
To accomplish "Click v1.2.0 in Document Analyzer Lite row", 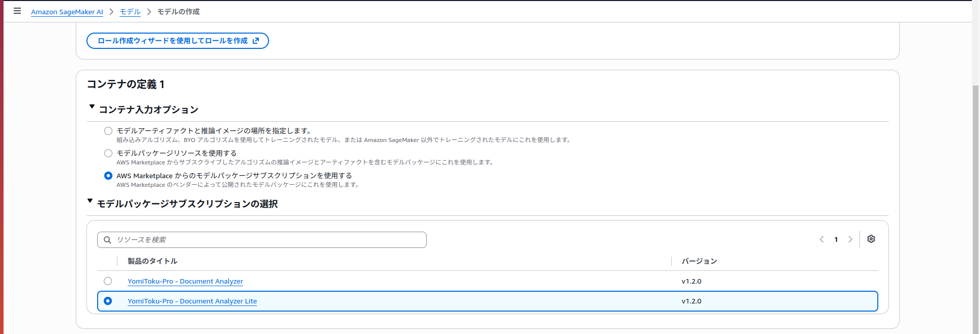I will tap(692, 301).
